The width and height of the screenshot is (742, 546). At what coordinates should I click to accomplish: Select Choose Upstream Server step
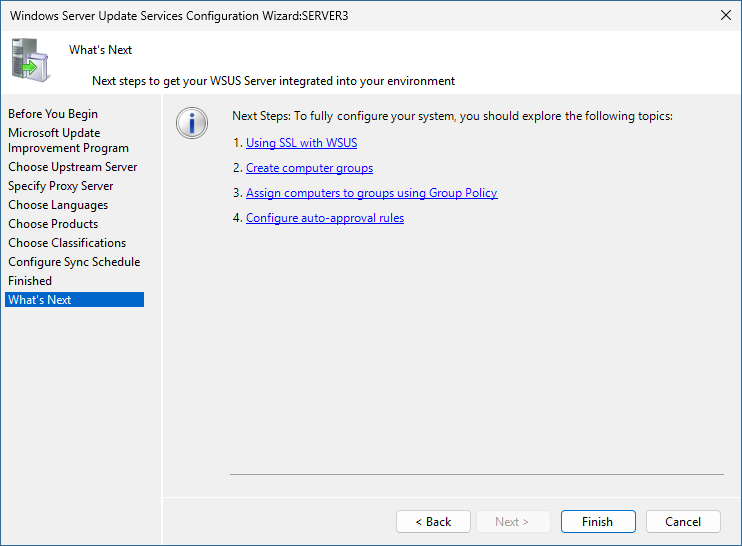[72, 167]
